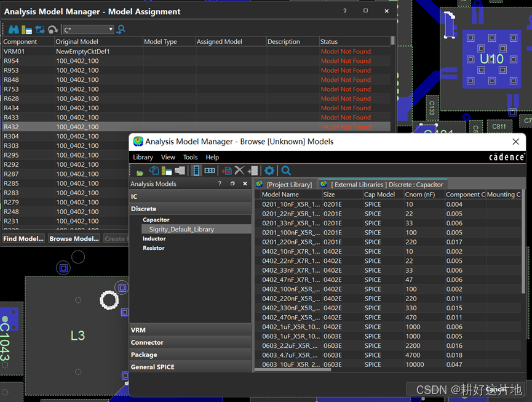This screenshot has width=532, height=402.
Task: Select model row 0603_4.7uF_X5R_...
Action: (388, 355)
